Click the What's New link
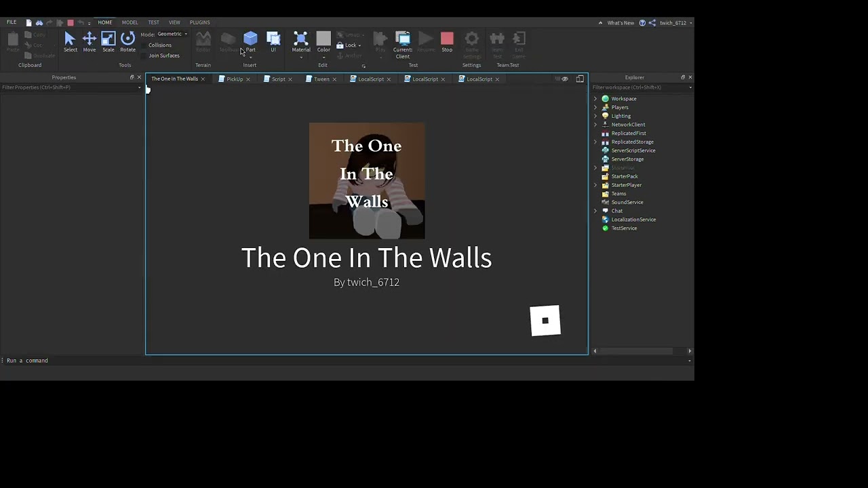 (620, 23)
